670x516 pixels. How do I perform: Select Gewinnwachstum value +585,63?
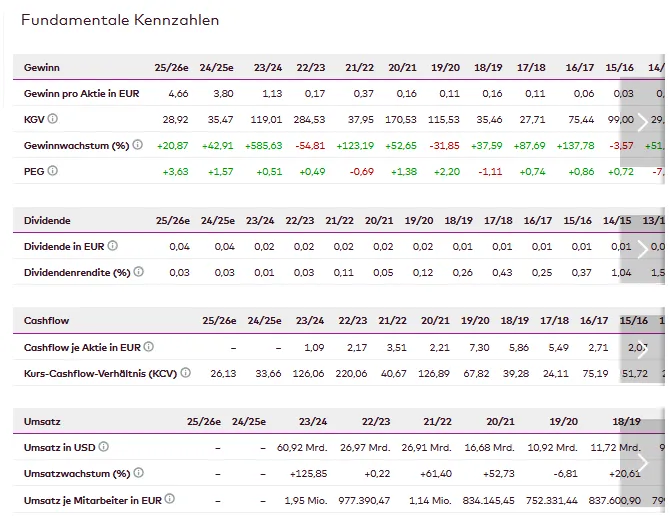tap(263, 146)
